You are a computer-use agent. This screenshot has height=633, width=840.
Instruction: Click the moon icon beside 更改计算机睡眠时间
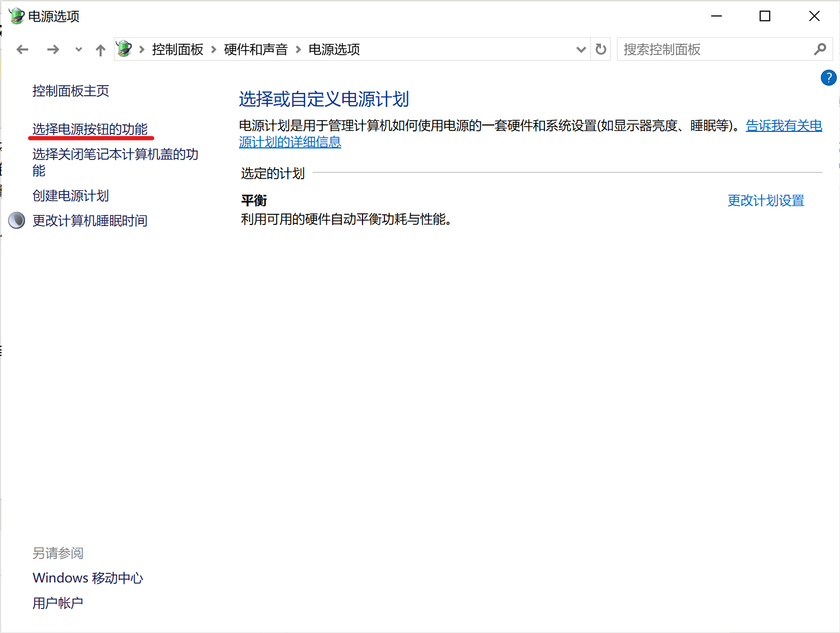tap(17, 220)
